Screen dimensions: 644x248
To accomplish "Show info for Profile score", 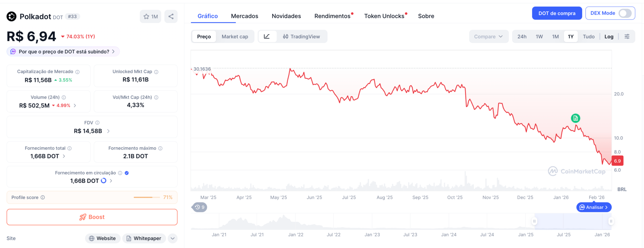I will point(43,198).
